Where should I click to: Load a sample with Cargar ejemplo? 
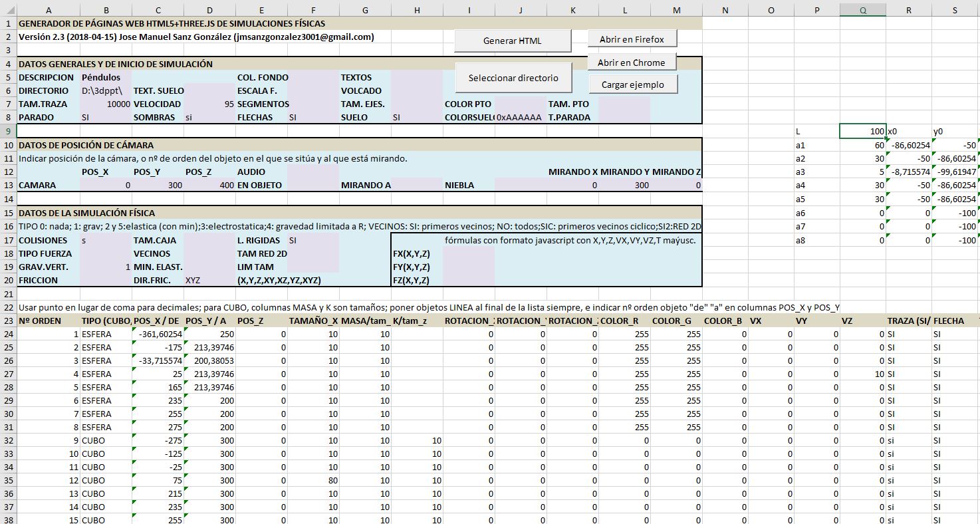(x=632, y=84)
